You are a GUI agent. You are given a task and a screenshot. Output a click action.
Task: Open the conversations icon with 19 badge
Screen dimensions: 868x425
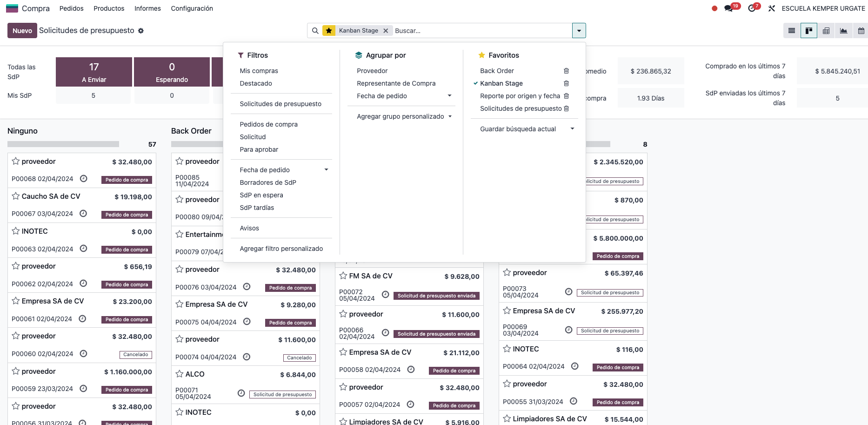pyautogui.click(x=729, y=8)
